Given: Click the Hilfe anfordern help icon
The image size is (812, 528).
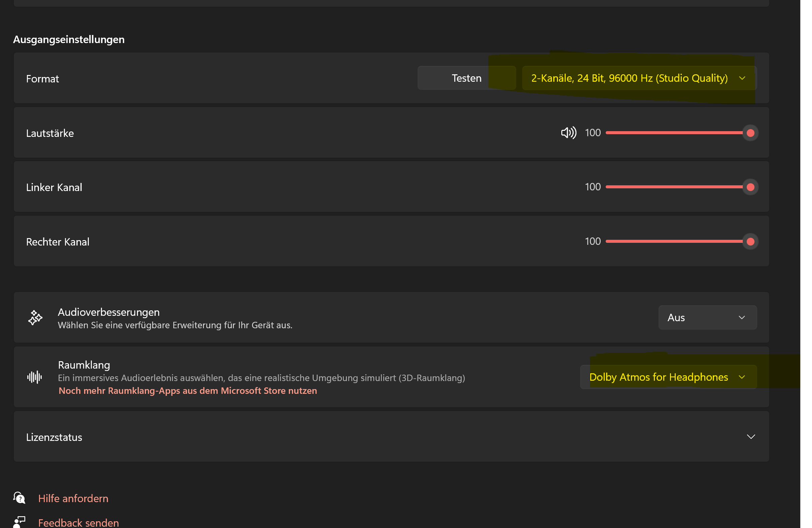Looking at the screenshot, I should point(20,498).
